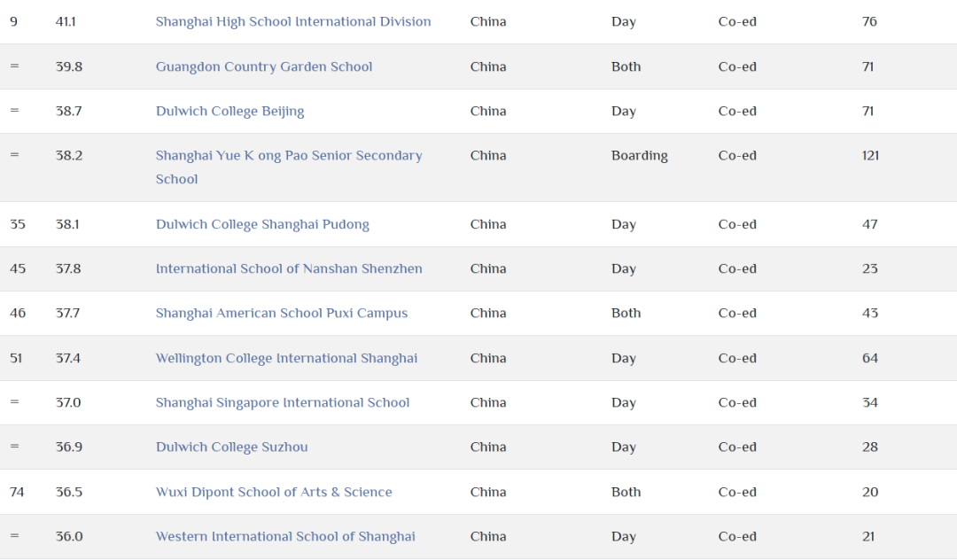The height and width of the screenshot is (560, 957).
Task: Click Western International School of Shanghai
Action: point(285,536)
